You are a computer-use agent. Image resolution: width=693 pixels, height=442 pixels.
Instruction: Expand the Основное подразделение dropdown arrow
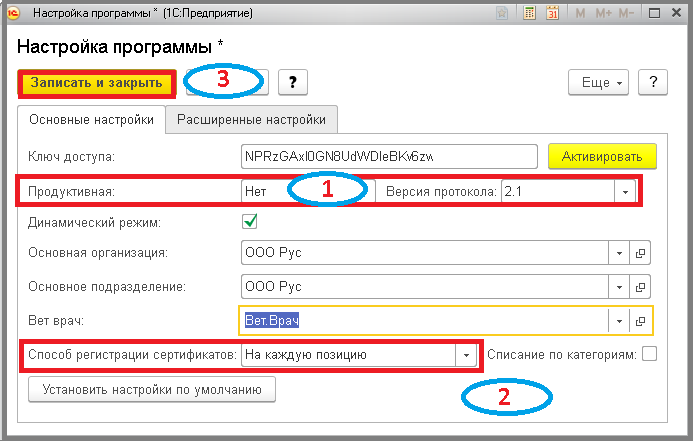coord(619,287)
